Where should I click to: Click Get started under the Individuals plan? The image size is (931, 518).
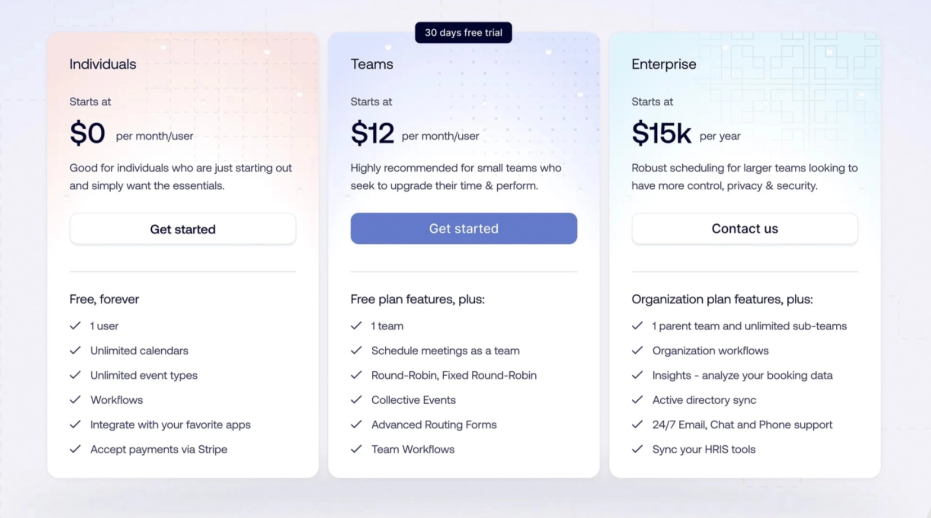[x=182, y=229]
